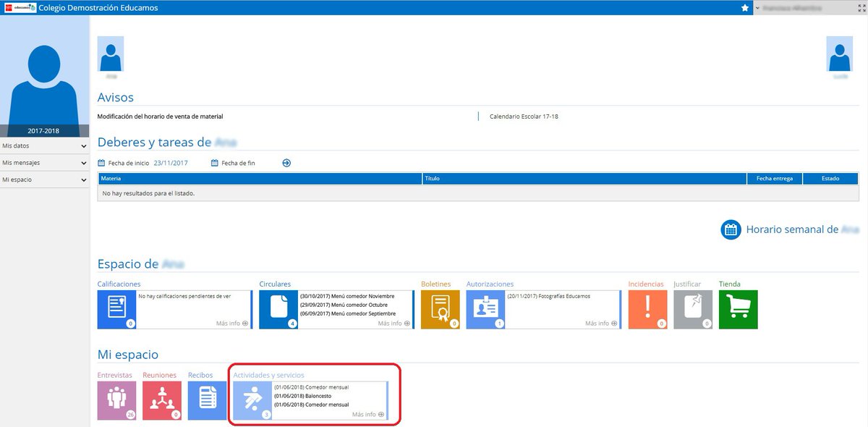
Task: Open Fotografías Educamos authorization
Action: click(549, 296)
